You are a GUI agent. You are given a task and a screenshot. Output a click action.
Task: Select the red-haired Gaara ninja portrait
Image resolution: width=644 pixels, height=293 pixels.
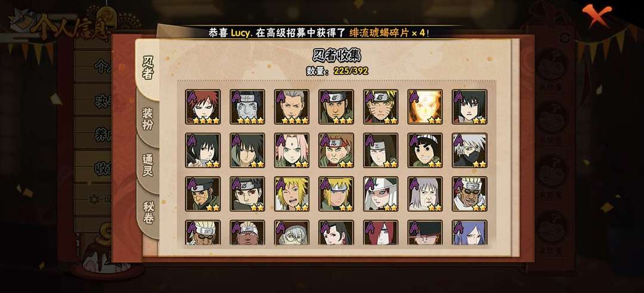[x=203, y=107]
